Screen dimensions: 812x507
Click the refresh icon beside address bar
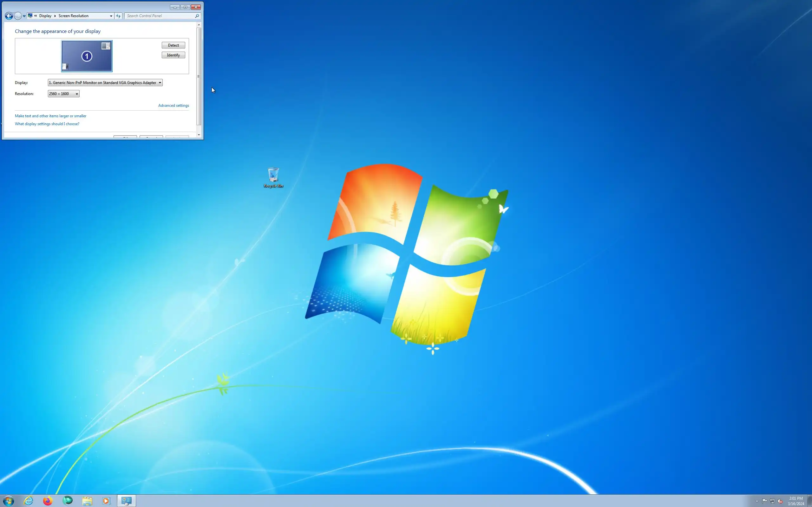point(118,16)
